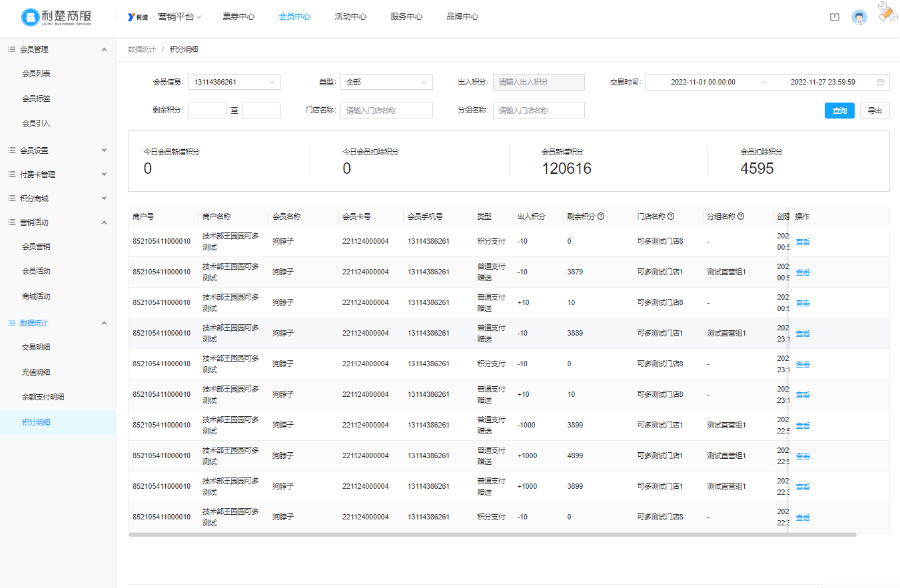Click 查看 in first row, remaining points 0
Screen dimensions: 900x588
tap(803, 242)
